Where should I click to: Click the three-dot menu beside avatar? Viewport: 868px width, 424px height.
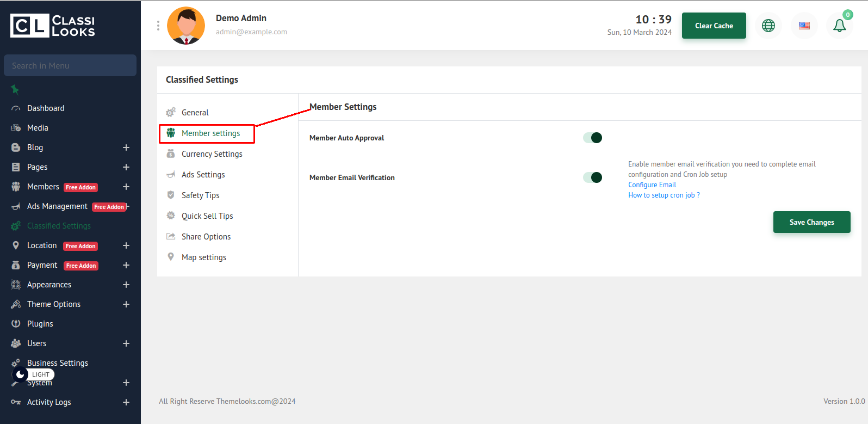point(158,26)
